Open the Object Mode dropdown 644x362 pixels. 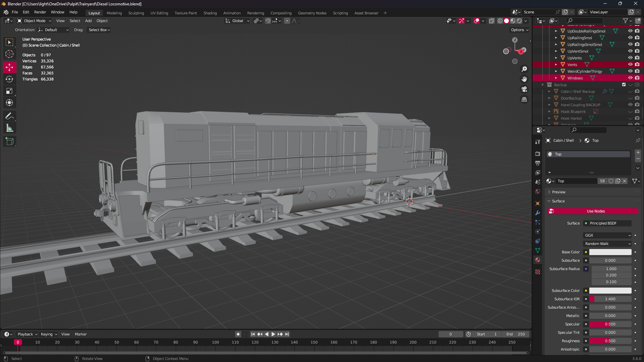pyautogui.click(x=34, y=21)
